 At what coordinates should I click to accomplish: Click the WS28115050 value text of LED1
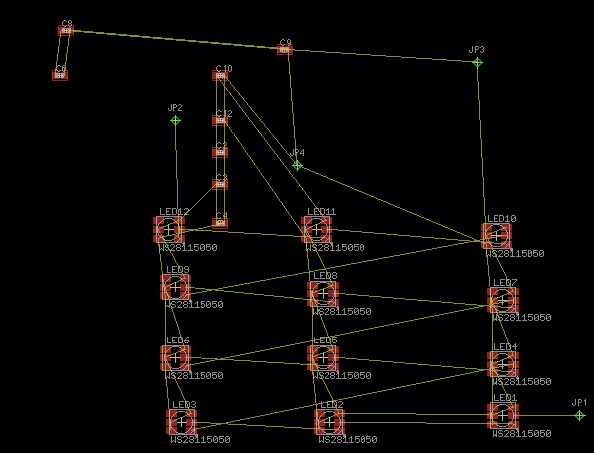[522, 433]
